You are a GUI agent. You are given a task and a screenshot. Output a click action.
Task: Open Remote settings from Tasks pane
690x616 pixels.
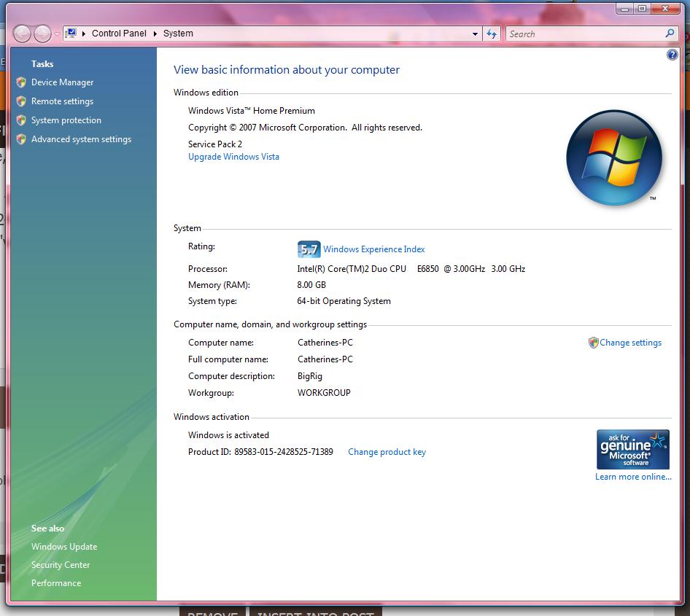62,101
